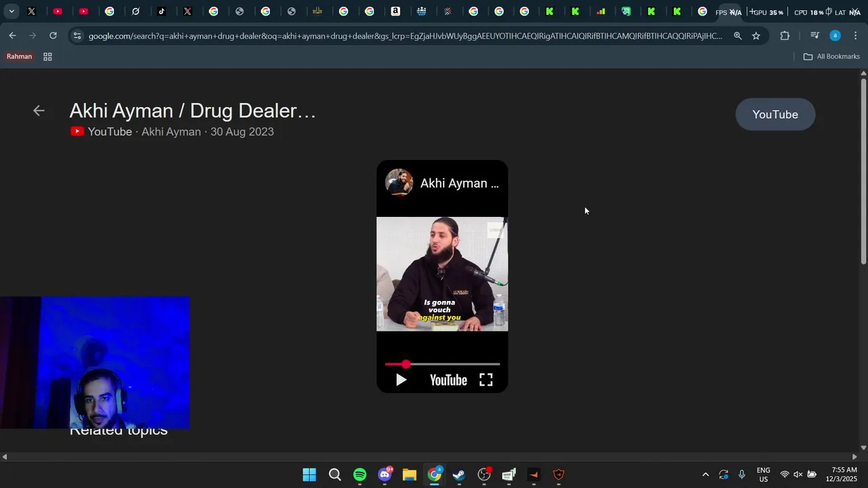Open the Windows Start menu
Viewport: 868px width, 488px height.
click(309, 474)
